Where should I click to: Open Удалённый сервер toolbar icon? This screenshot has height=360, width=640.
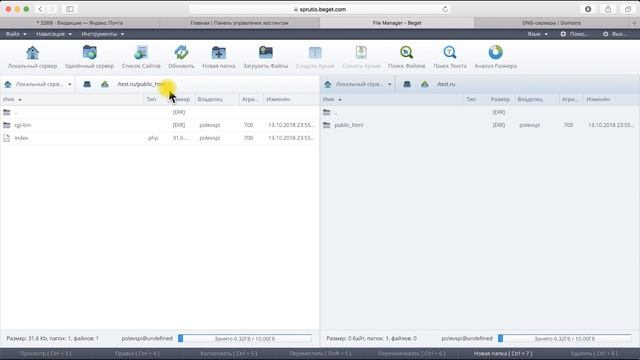pyautogui.click(x=89, y=53)
